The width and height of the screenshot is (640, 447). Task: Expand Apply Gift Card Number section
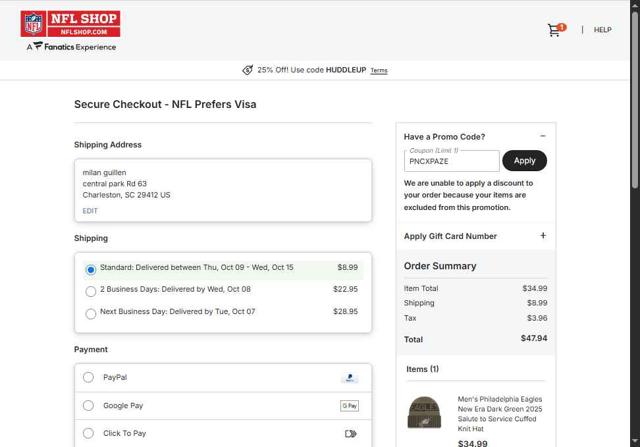click(x=543, y=236)
